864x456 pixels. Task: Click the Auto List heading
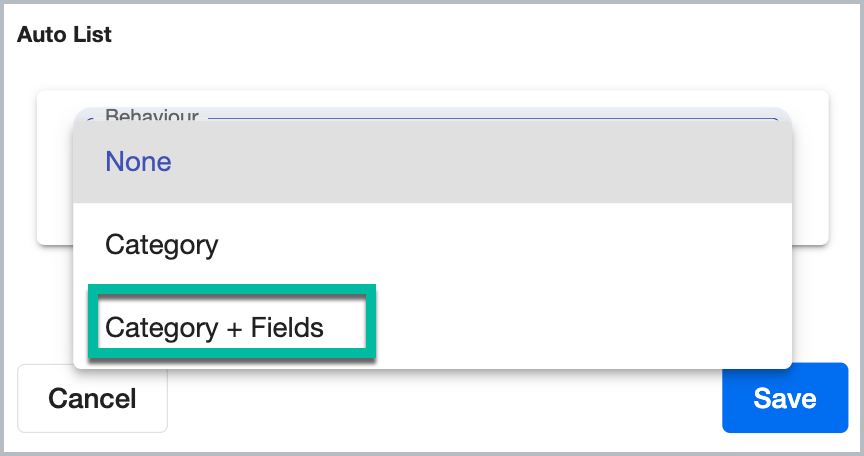(64, 34)
